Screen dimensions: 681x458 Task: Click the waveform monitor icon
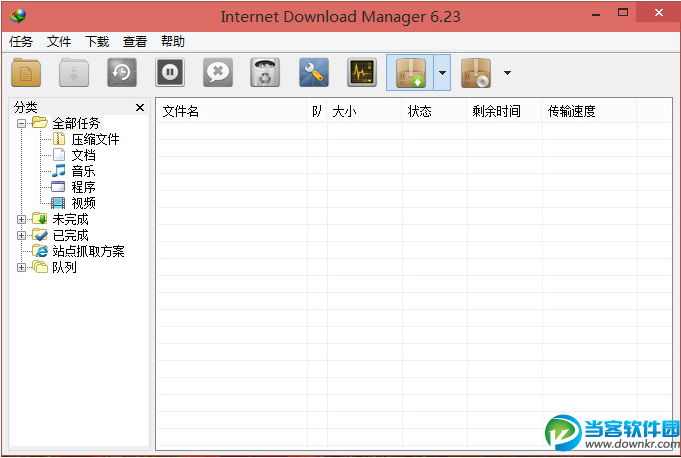click(x=362, y=72)
